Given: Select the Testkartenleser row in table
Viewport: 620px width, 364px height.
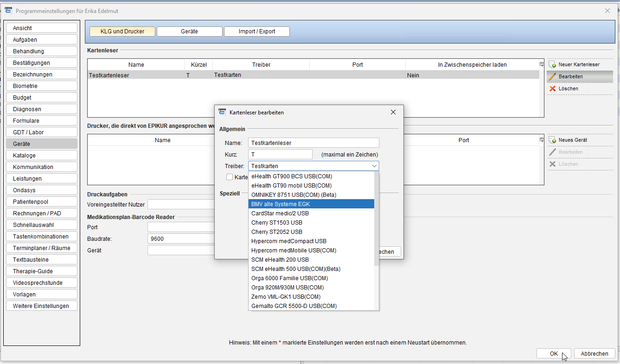Looking at the screenshot, I should point(313,75).
